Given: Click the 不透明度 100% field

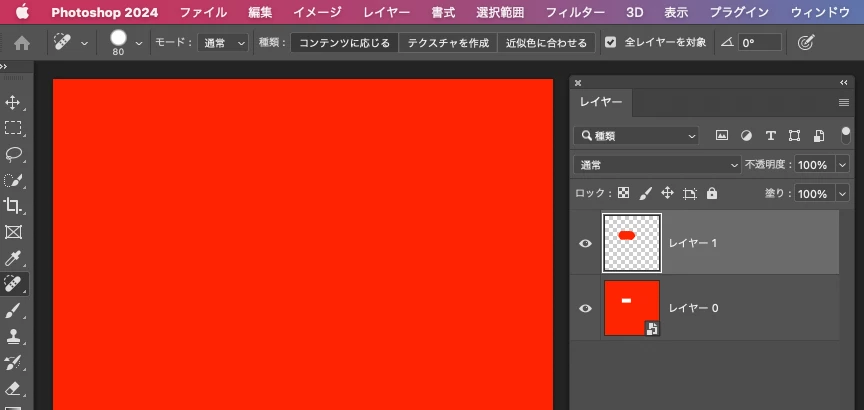Looking at the screenshot, I should click(x=815, y=165).
